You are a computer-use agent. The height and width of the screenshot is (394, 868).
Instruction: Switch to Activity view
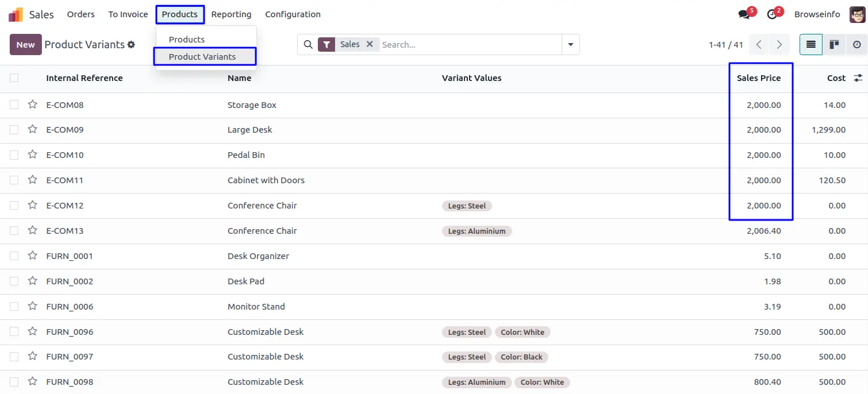tap(857, 45)
